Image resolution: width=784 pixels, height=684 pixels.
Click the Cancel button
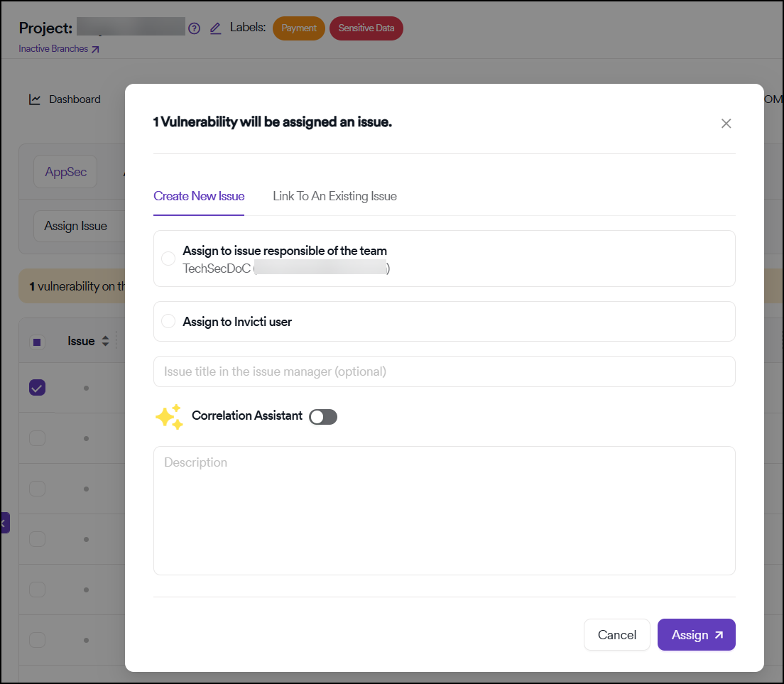(x=616, y=635)
